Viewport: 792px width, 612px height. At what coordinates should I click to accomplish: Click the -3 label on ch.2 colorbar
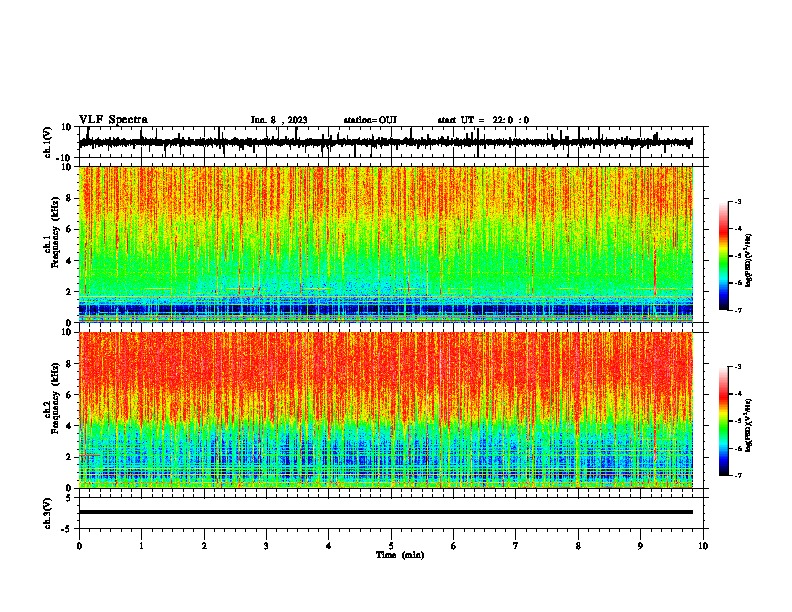point(737,367)
